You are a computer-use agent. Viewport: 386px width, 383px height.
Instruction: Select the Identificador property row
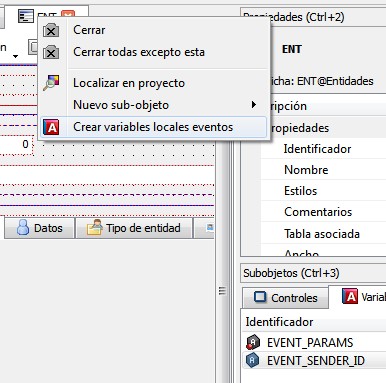click(323, 149)
